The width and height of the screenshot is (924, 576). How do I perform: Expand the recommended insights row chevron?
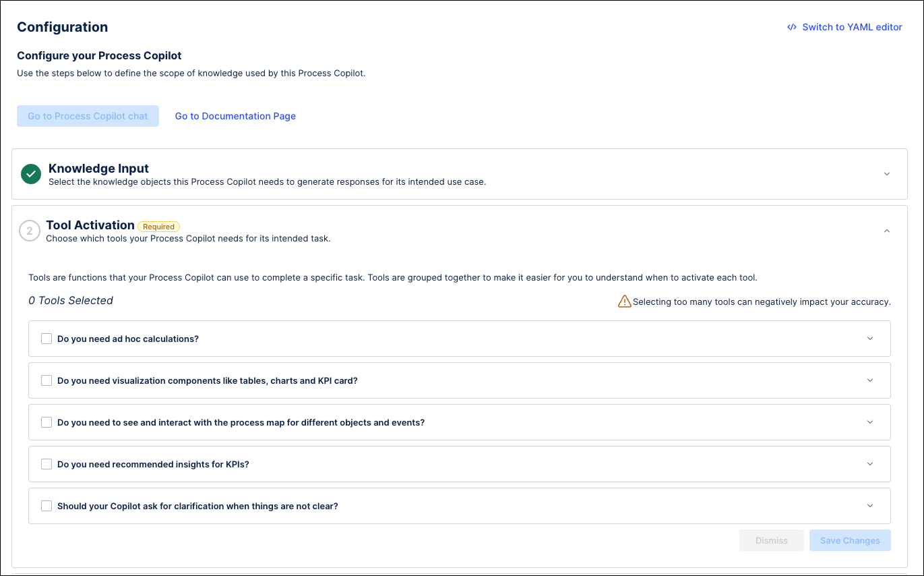[x=870, y=464]
